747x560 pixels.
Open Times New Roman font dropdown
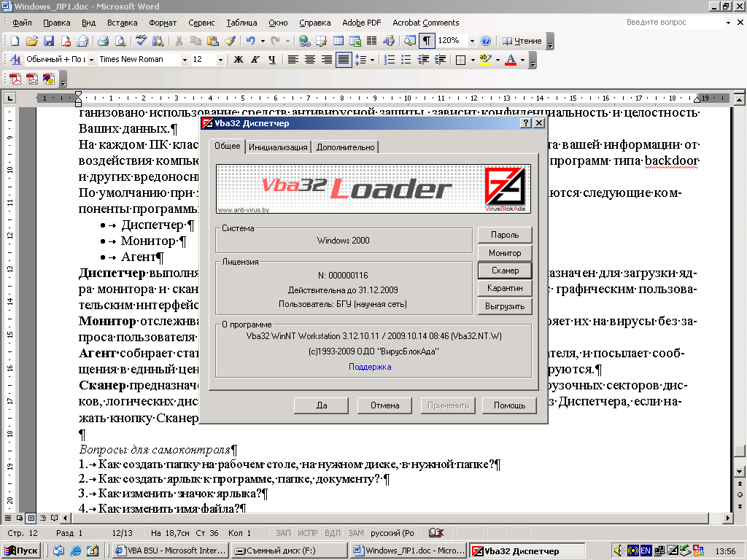[x=185, y=60]
